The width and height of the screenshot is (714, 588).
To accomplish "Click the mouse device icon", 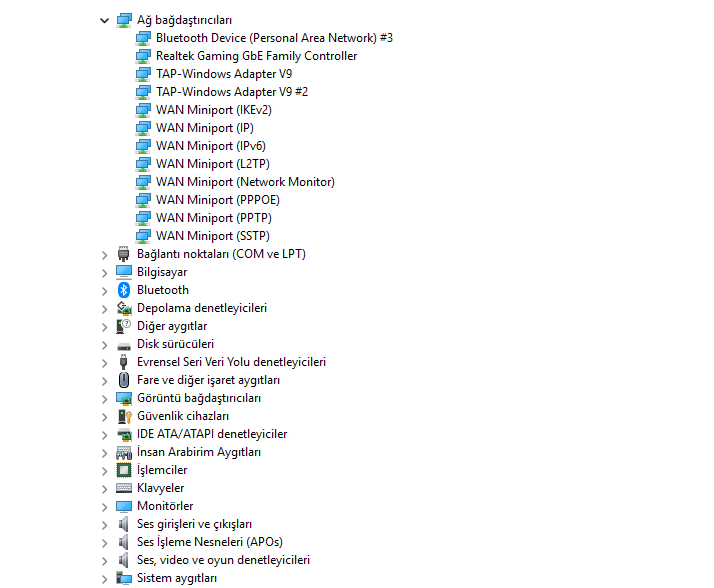I will coord(123,380).
